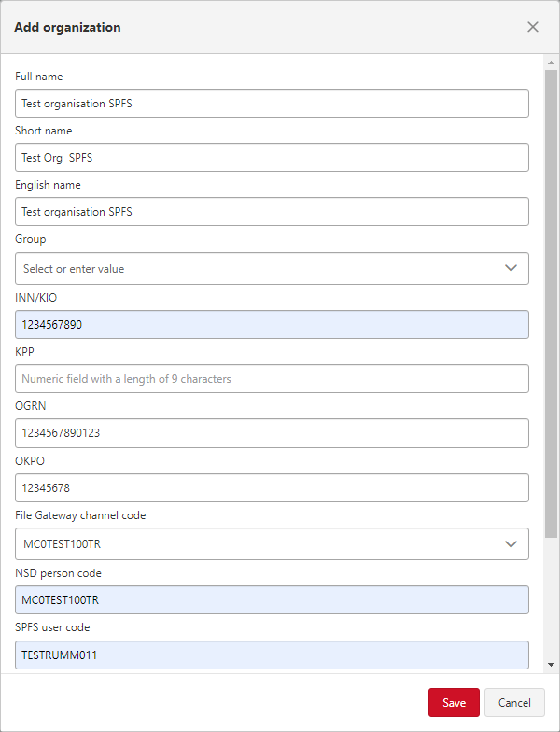Click the Add organization dialog title
The width and height of the screenshot is (560, 732).
tap(67, 28)
